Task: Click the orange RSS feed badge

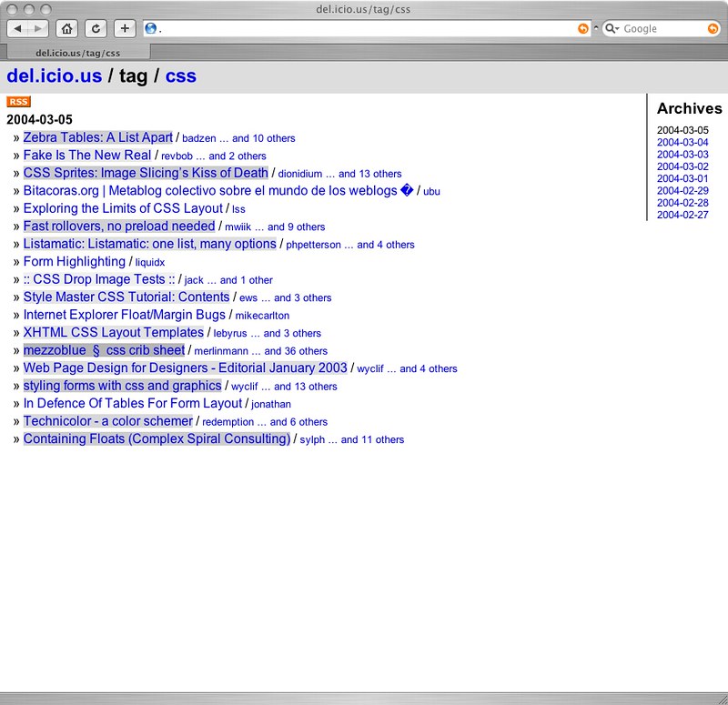Action: coord(18,102)
